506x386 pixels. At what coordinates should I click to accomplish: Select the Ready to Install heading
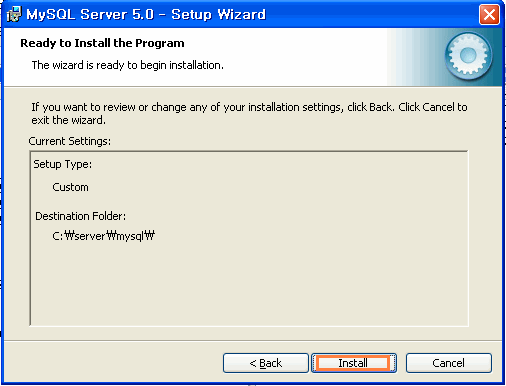coord(102,43)
